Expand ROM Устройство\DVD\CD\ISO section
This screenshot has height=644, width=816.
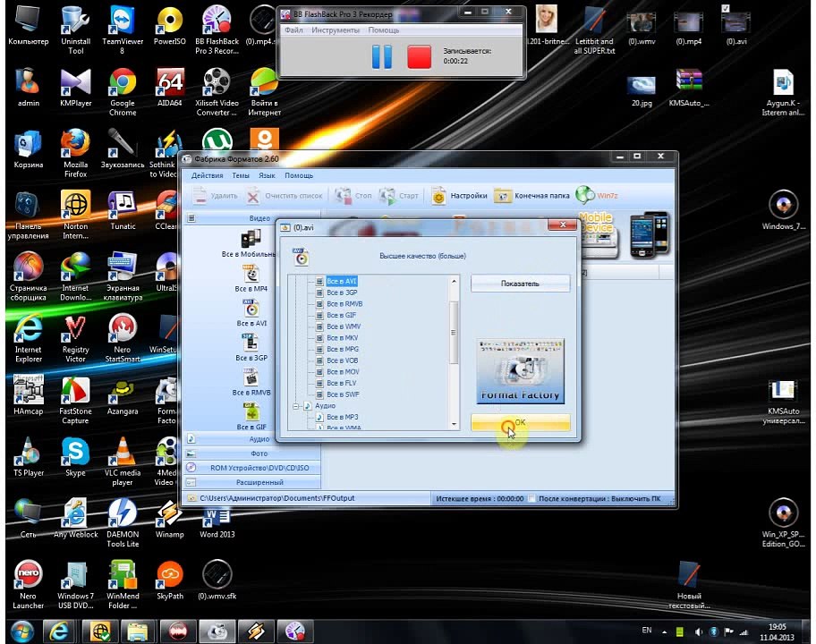(x=252, y=468)
